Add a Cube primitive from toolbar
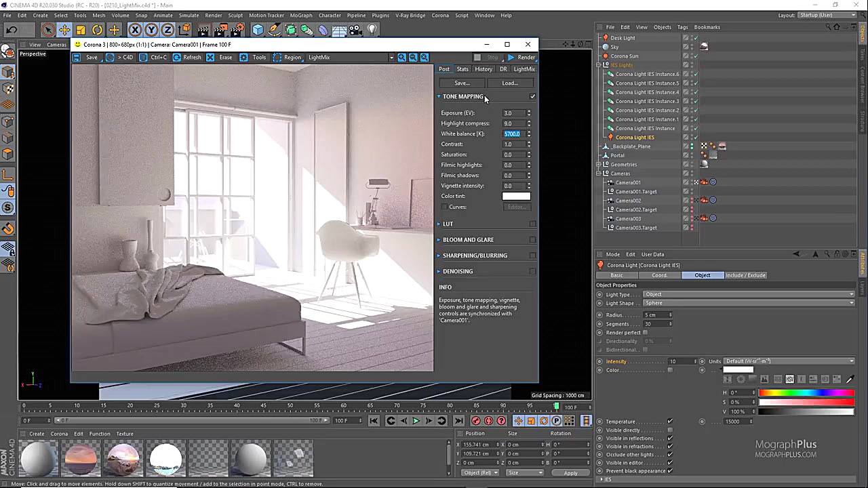The width and height of the screenshot is (868, 488). tap(258, 30)
